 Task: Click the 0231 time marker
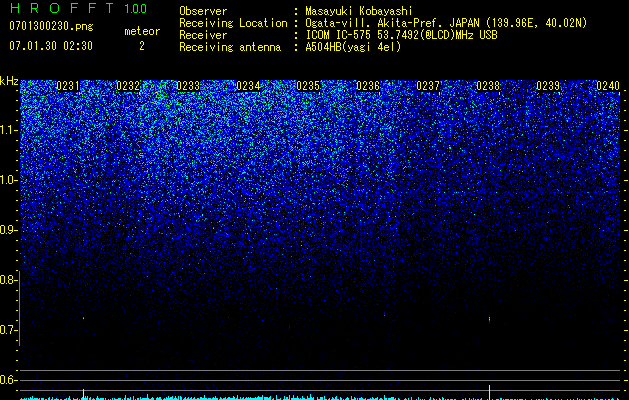pos(68,86)
